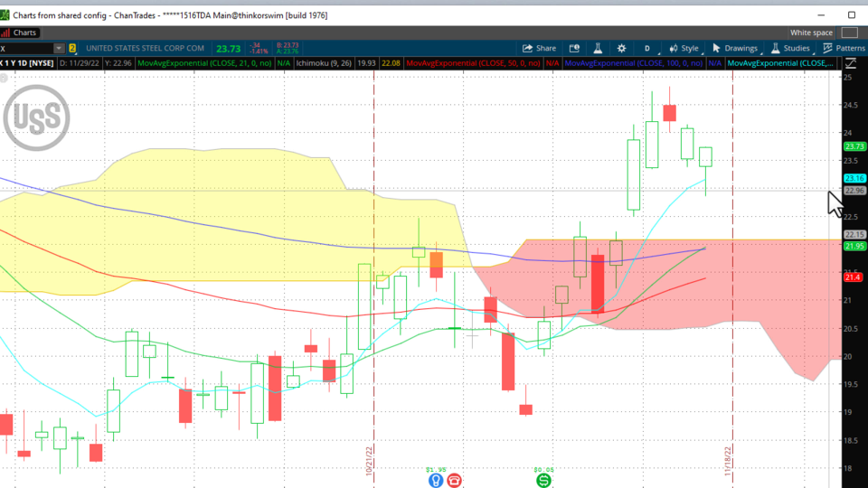Click the 23.73 last price in the header
Image resolution: width=868 pixels, height=488 pixels.
coord(228,49)
